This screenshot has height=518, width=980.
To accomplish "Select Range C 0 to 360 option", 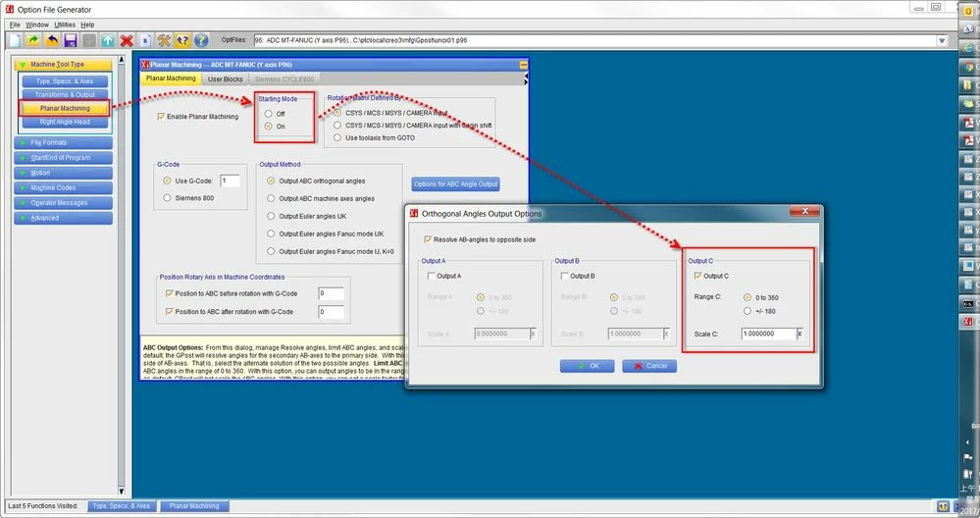I will (748, 297).
